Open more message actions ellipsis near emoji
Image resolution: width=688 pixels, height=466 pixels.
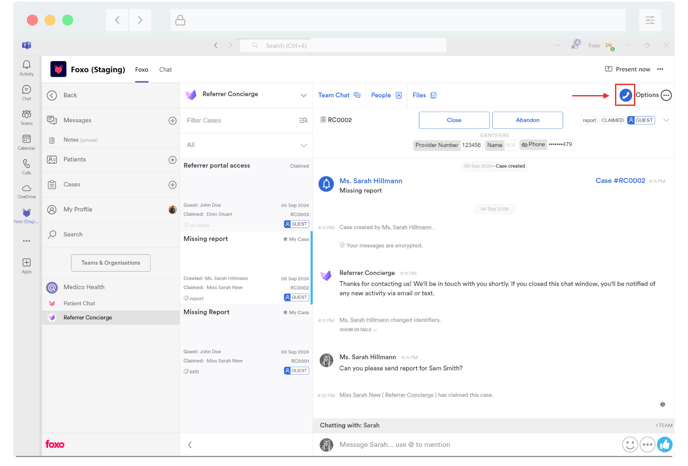pyautogui.click(x=647, y=444)
